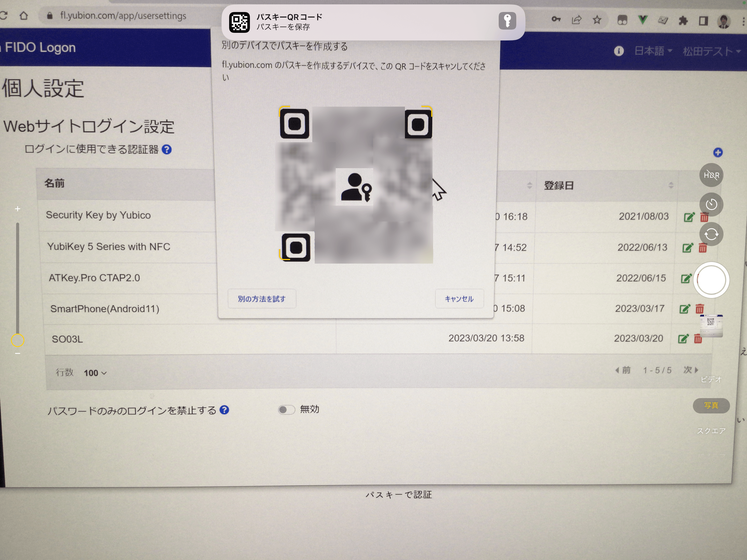Toggle the パスワードのみのログインを禁止する switch

(x=286, y=410)
